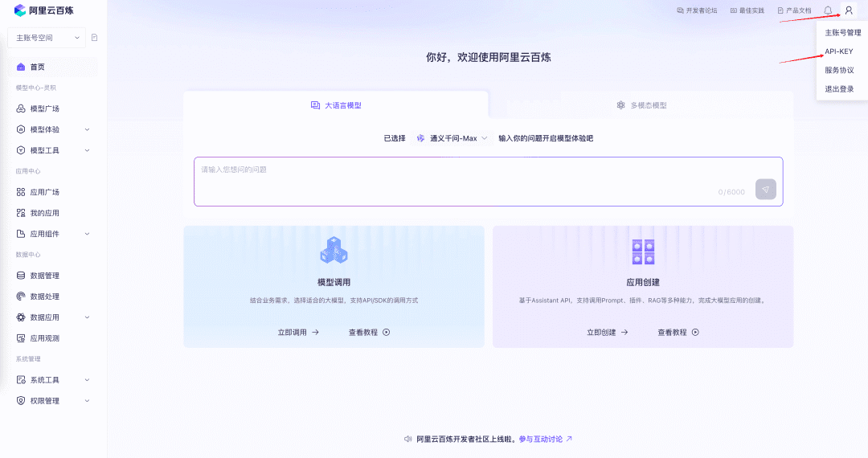The width and height of the screenshot is (868, 458).
Task: Click the play icon beside 应用创建 查看教程
Action: (x=695, y=333)
